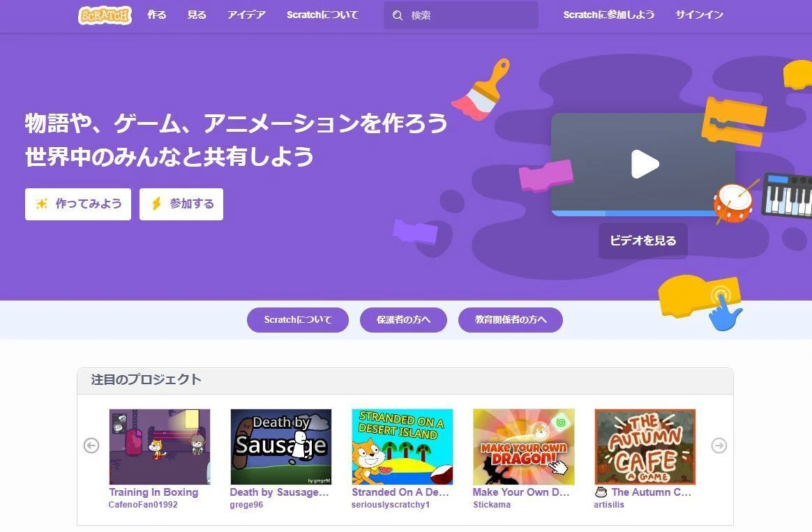The width and height of the screenshot is (812, 532).
Task: Click the Death by Sausage… title link
Action: point(280,492)
